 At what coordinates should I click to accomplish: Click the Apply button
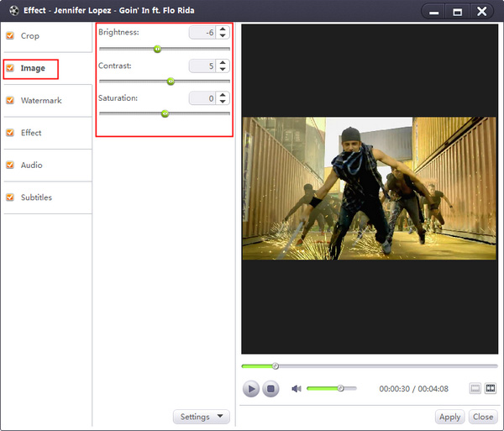(449, 417)
